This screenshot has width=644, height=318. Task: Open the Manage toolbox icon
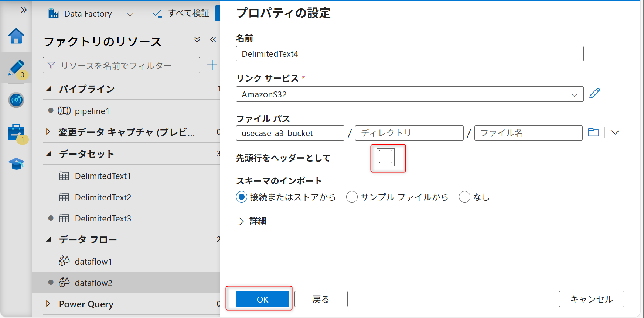16,132
